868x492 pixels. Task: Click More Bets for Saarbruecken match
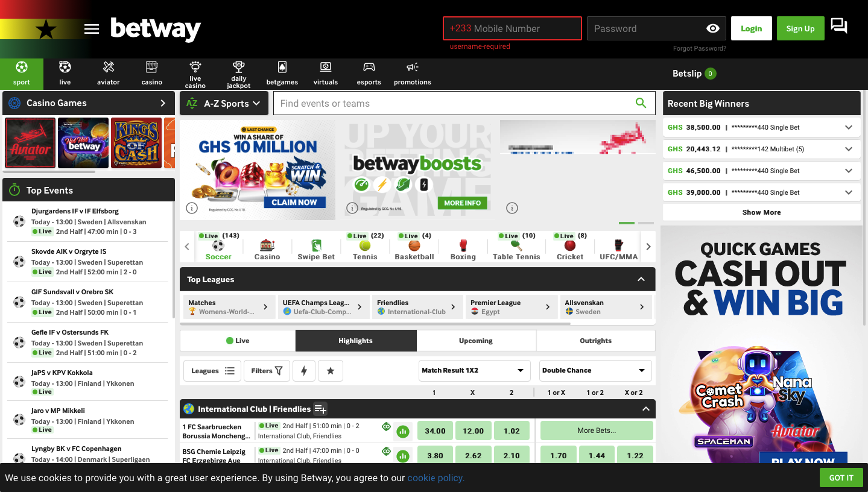[x=597, y=430]
